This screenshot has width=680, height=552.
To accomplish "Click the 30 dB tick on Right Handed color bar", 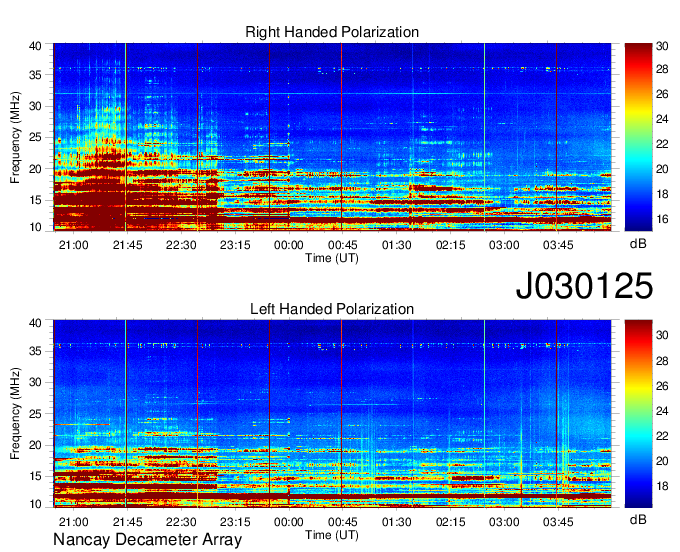I will [662, 46].
